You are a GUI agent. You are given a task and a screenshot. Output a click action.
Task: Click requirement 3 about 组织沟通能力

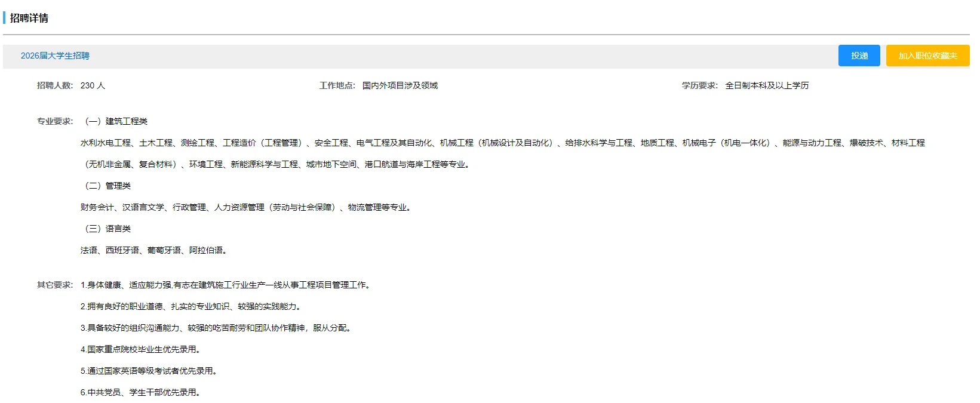[217, 328]
